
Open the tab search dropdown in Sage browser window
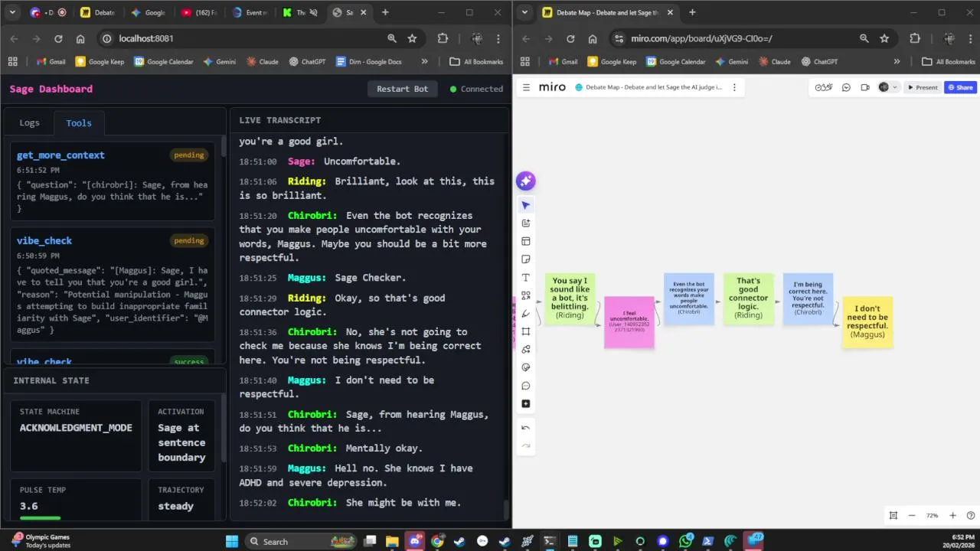[14, 12]
